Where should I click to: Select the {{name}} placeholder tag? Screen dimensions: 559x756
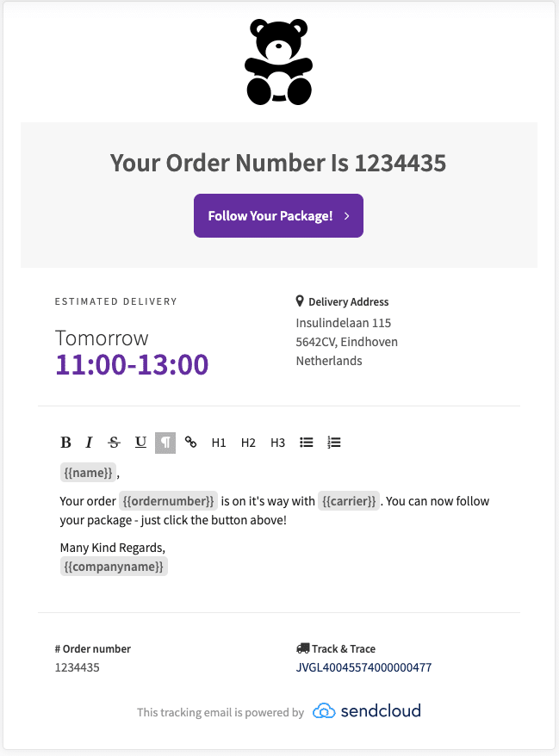[88, 473]
